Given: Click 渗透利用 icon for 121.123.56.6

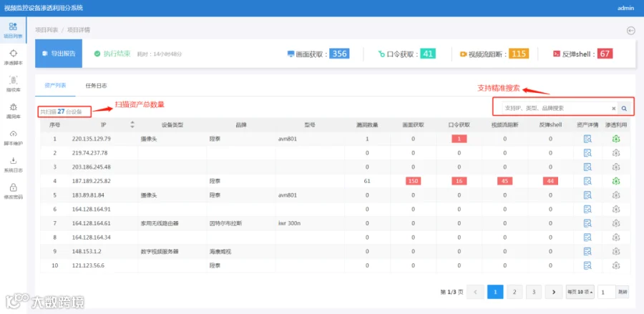Looking at the screenshot, I should tap(615, 265).
